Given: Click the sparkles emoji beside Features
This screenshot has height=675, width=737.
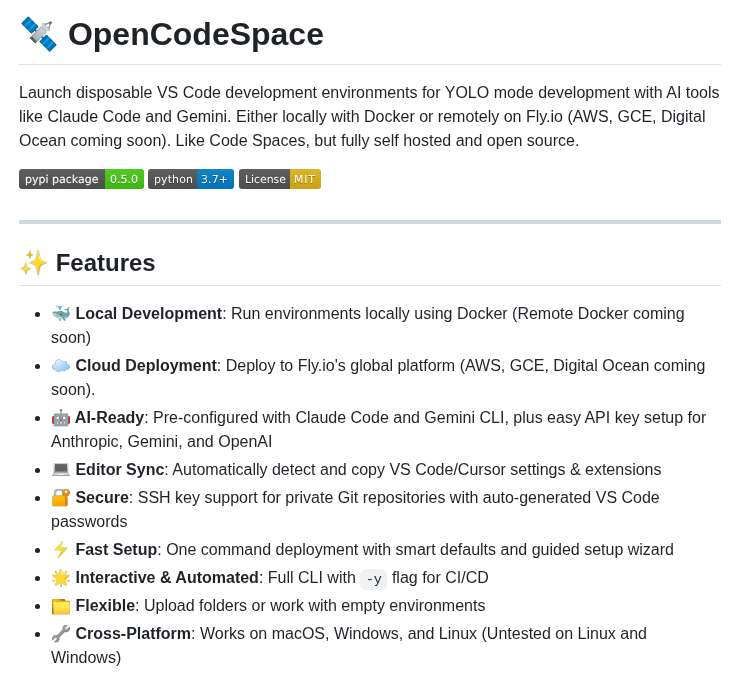Looking at the screenshot, I should pos(33,263).
